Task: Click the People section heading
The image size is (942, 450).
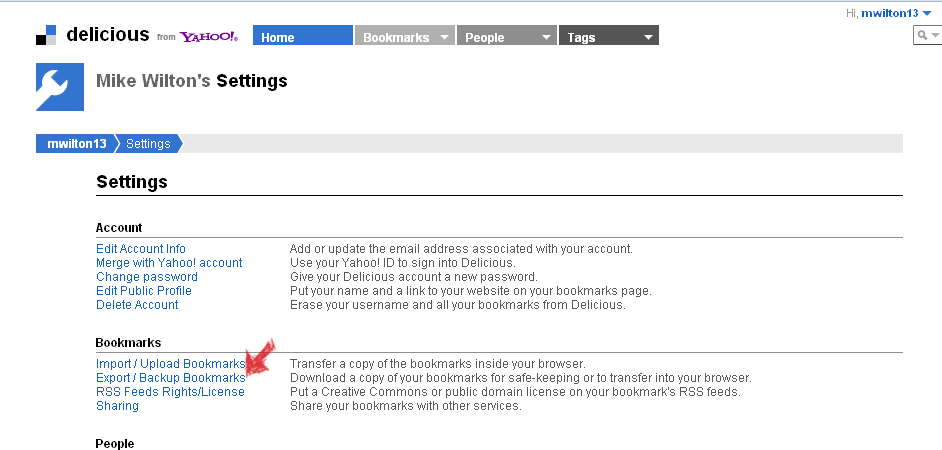Action: (x=115, y=444)
